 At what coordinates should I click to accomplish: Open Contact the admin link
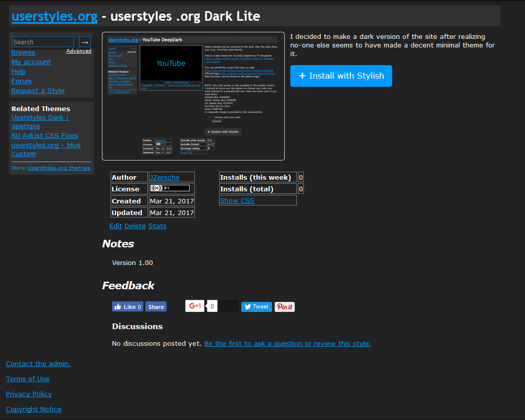38,364
